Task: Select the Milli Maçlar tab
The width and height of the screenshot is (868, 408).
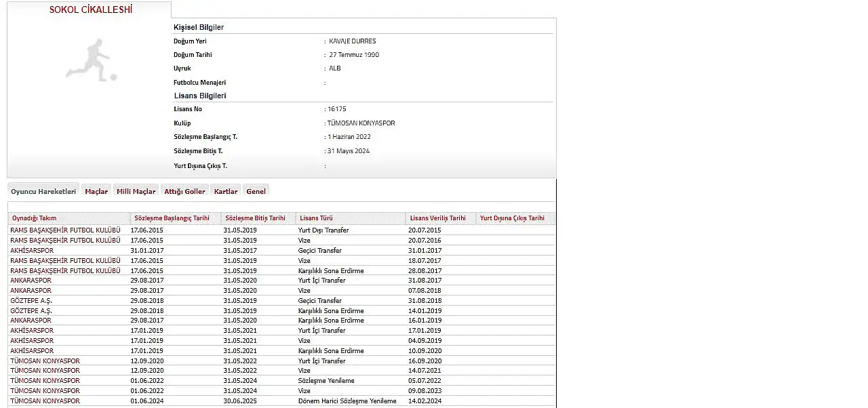Action: 136,191
